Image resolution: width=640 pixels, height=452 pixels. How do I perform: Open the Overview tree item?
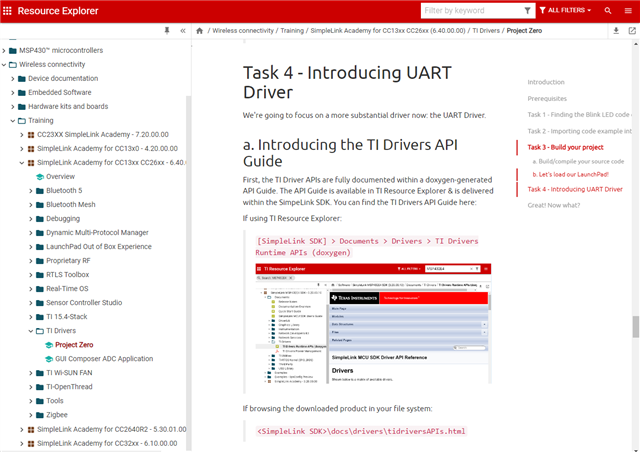coord(60,176)
